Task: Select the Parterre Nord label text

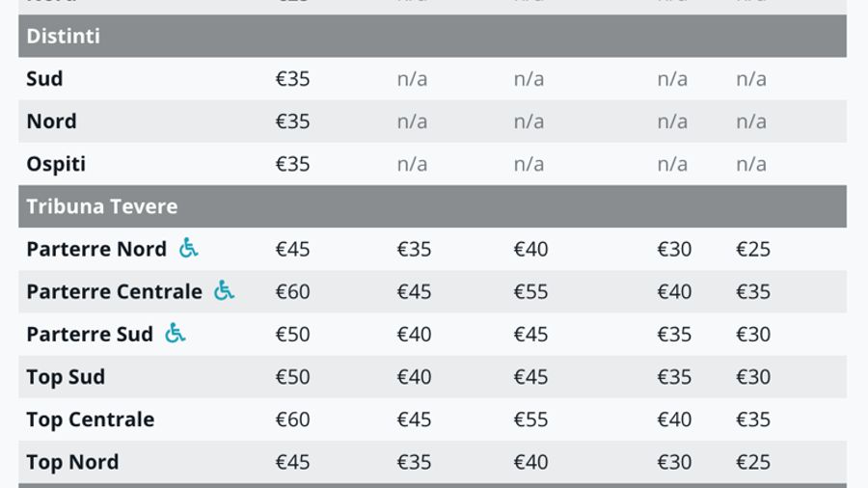Action: pyautogui.click(x=96, y=249)
